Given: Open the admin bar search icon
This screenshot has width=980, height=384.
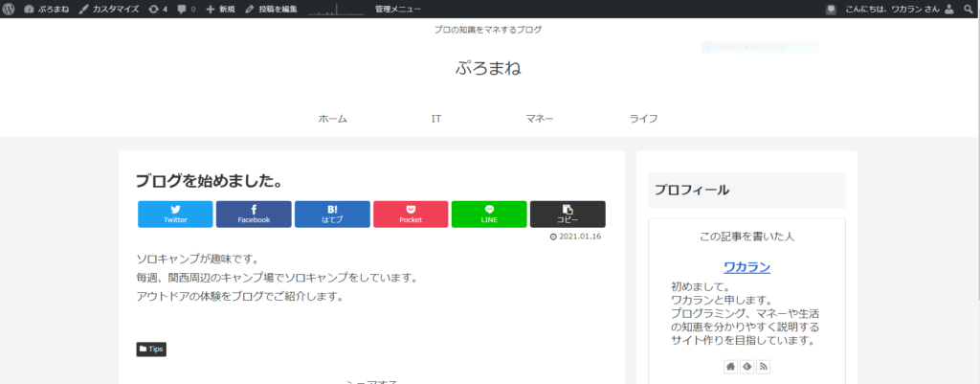Looking at the screenshot, I should [969, 10].
